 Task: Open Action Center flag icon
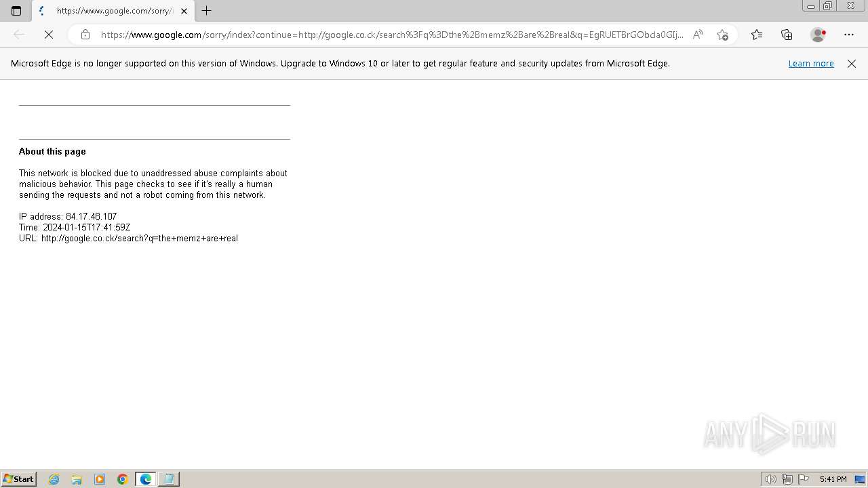(x=804, y=479)
